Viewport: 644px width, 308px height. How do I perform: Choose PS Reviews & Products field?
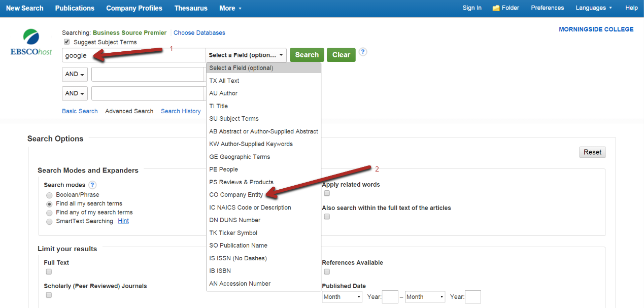click(x=264, y=182)
